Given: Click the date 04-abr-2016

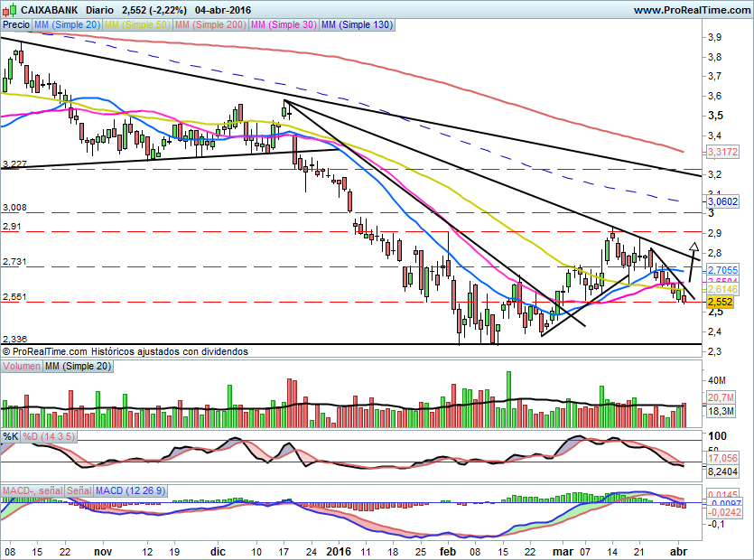Looking at the screenshot, I should [223, 10].
